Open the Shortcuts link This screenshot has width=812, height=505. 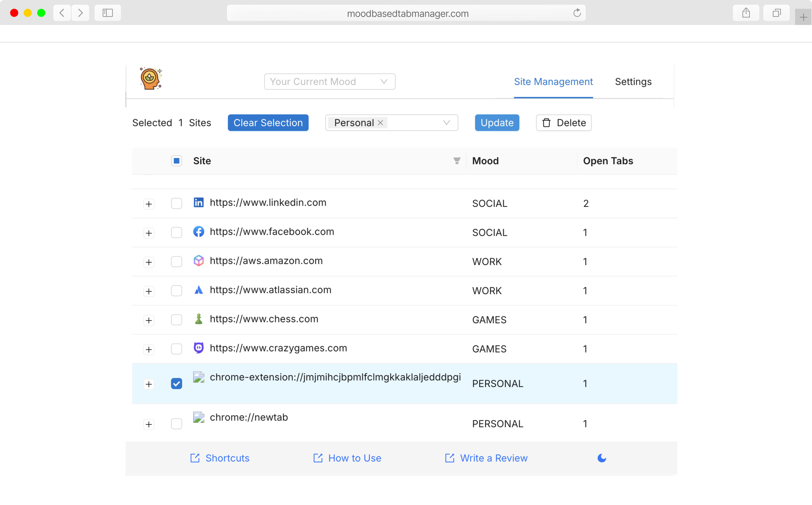(220, 458)
